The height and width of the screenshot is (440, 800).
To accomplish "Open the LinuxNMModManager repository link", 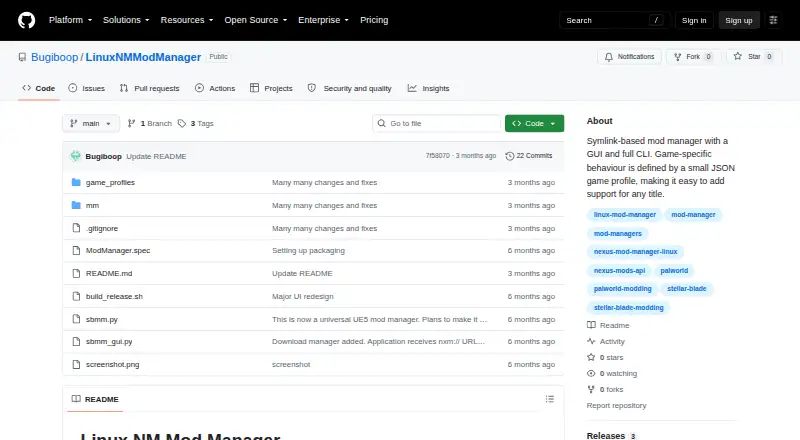I will tap(143, 57).
